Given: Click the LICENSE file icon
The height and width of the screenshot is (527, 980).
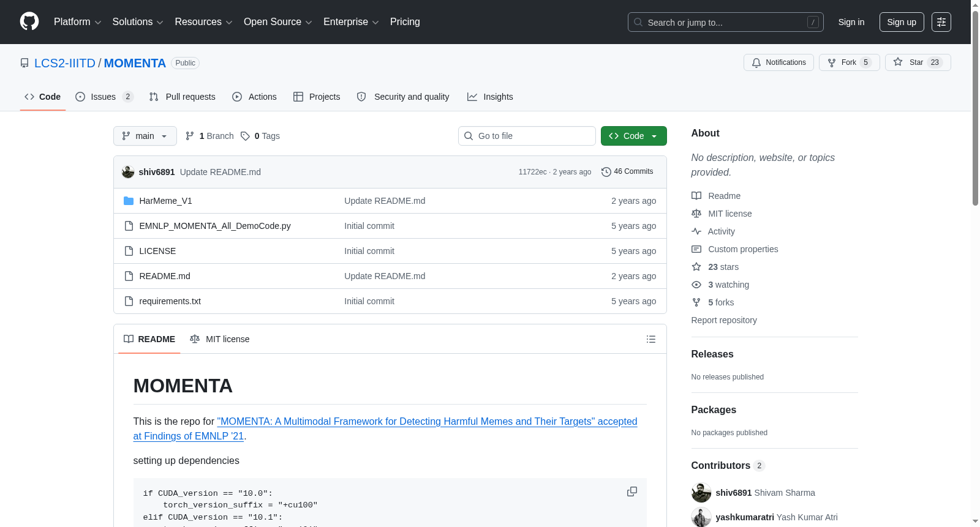Looking at the screenshot, I should click(129, 251).
